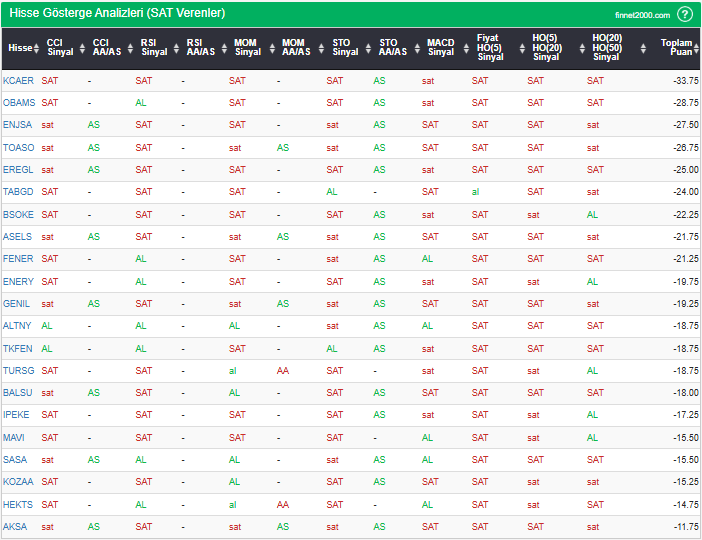The image size is (702, 540).
Task: Click the ASELS ticker link
Action: [17, 237]
